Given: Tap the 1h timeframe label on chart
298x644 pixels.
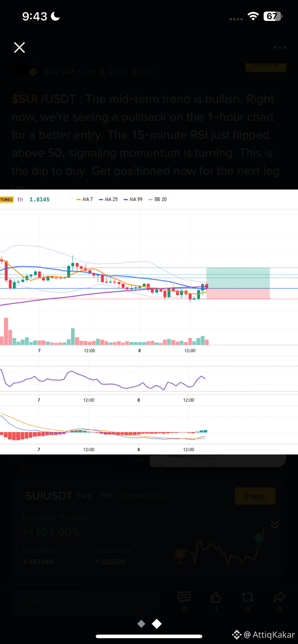Looking at the screenshot, I should point(20,199).
